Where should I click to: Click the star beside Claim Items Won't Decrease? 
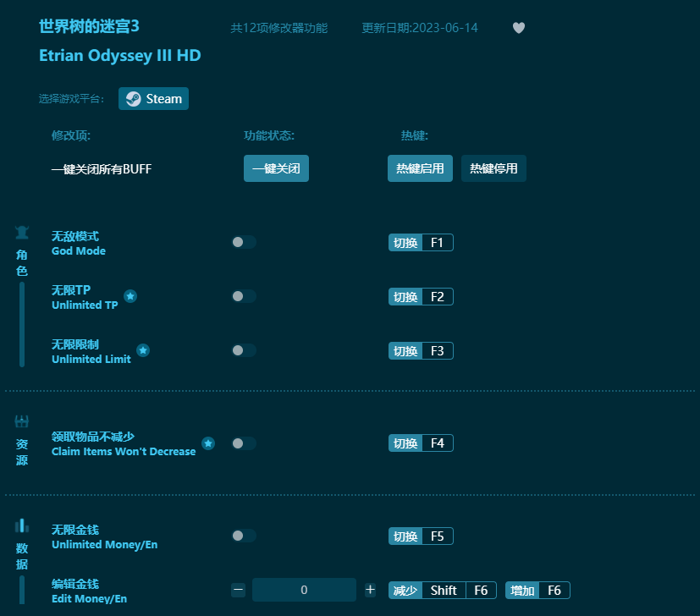point(208,443)
